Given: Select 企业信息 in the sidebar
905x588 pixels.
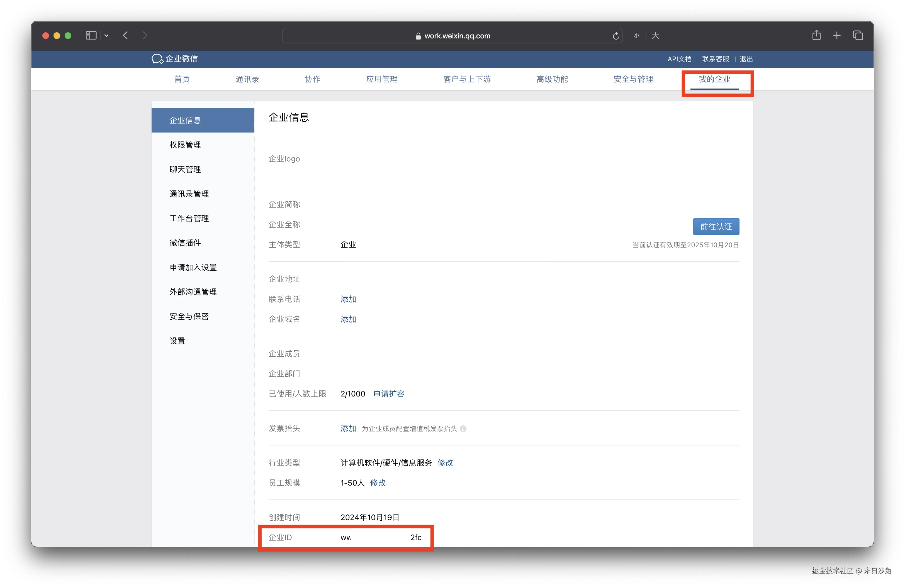Looking at the screenshot, I should pos(203,120).
